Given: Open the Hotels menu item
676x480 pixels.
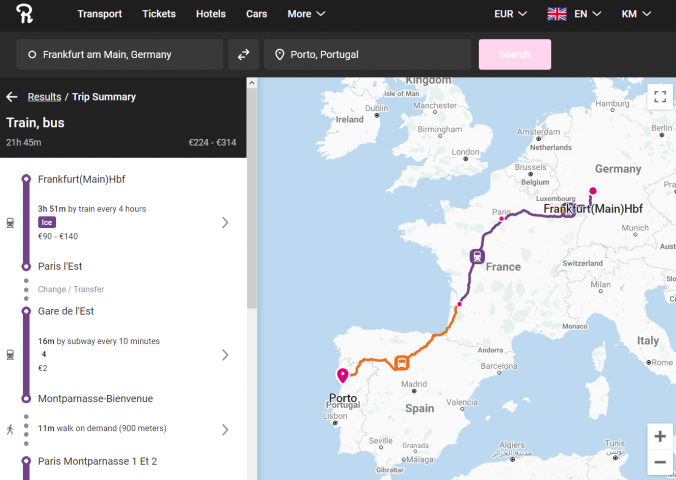Looking at the screenshot, I should click(210, 14).
